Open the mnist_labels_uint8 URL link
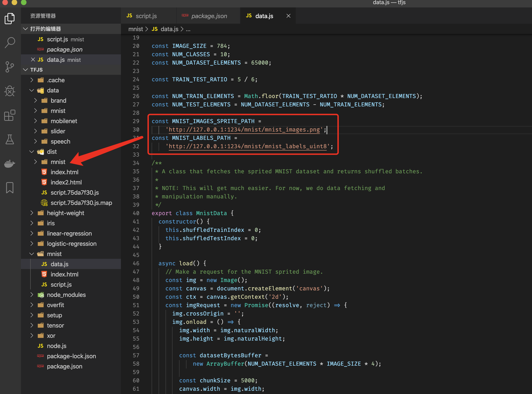532x394 pixels. point(247,146)
